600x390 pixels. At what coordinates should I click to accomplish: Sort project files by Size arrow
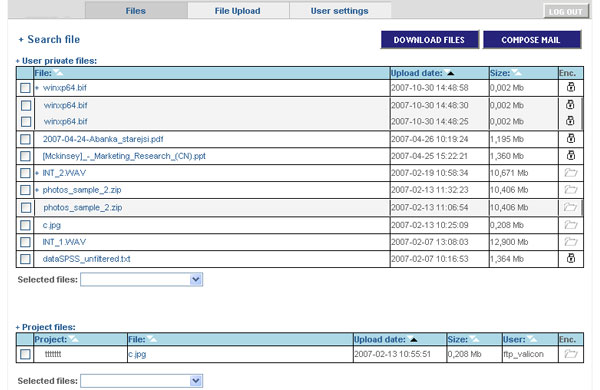474,339
